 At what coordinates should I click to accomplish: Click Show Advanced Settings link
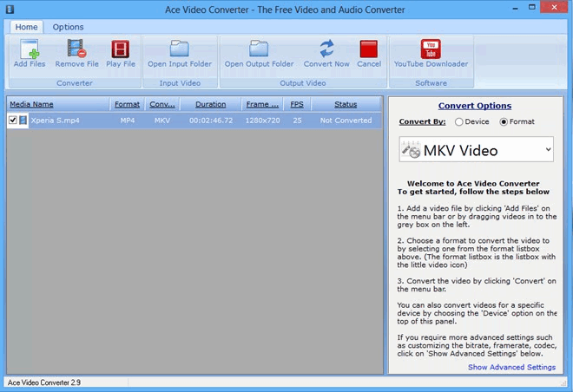511,367
